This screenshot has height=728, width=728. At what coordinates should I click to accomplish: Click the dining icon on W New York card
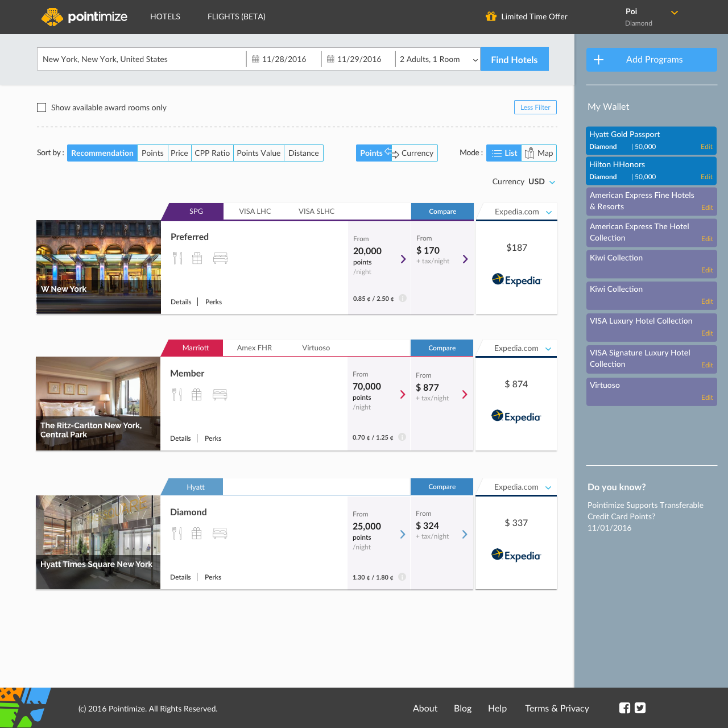[177, 258]
